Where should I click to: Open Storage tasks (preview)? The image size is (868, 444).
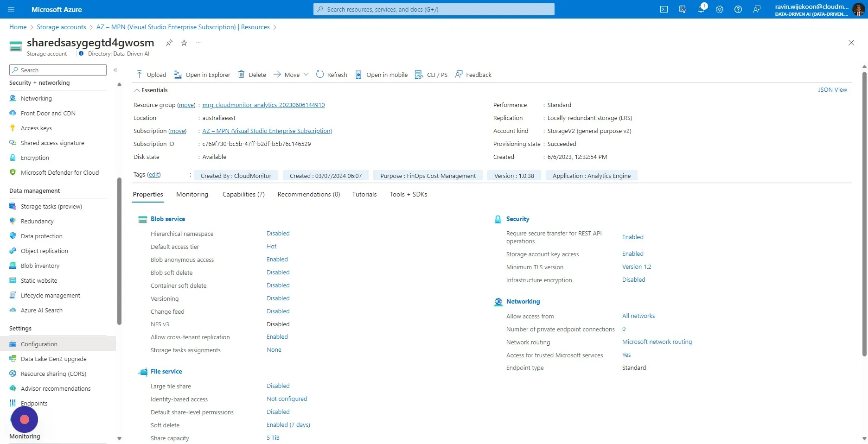pyautogui.click(x=51, y=206)
